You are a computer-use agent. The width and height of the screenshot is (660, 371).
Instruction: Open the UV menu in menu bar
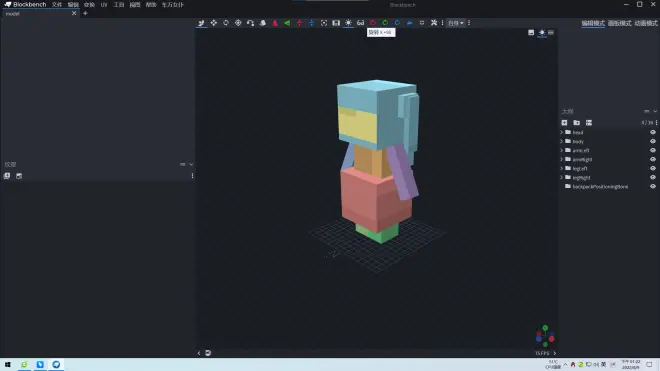[x=104, y=5]
